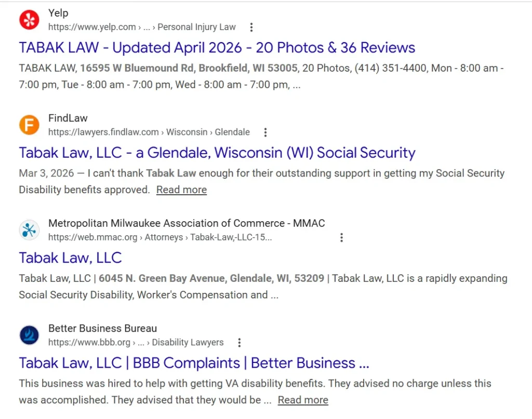Open the three-dot menu beside the FindLaw result
This screenshot has width=532, height=419.
pyautogui.click(x=265, y=132)
